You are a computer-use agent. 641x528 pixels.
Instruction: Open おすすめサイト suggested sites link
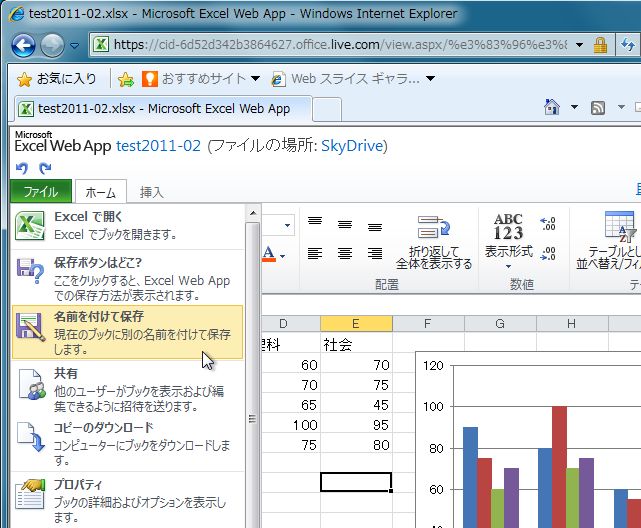[x=194, y=78]
